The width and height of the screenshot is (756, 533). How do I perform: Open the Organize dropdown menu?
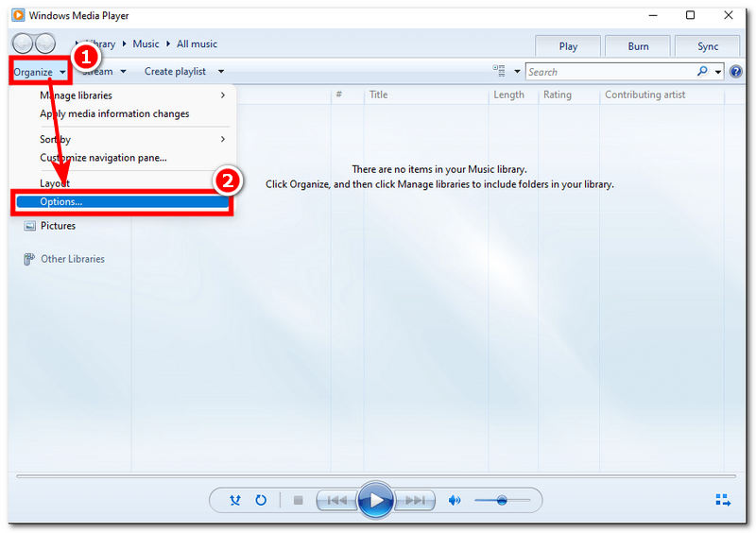click(x=39, y=72)
